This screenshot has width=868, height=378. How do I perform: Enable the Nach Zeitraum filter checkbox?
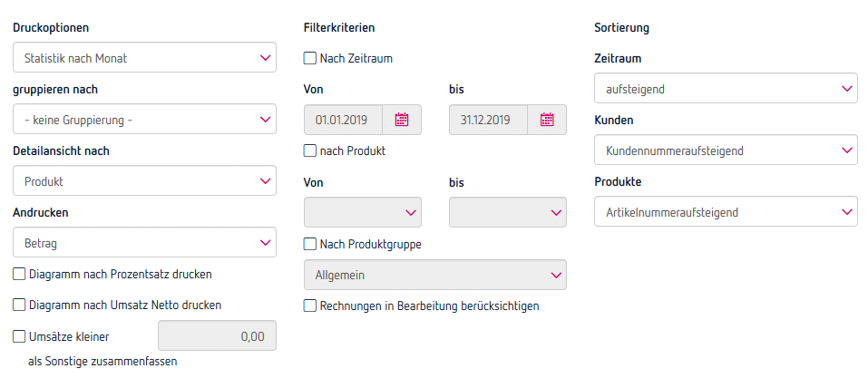point(310,58)
